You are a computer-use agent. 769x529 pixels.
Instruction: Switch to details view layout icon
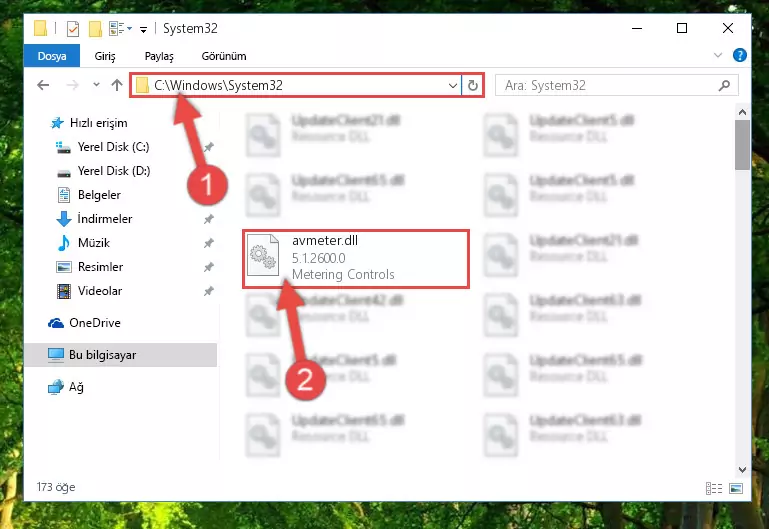714,488
